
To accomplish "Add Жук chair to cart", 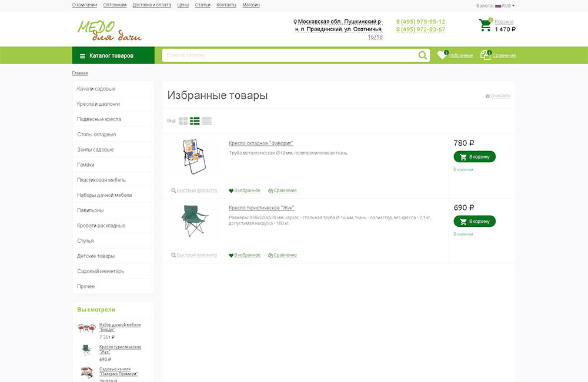I will [x=475, y=221].
